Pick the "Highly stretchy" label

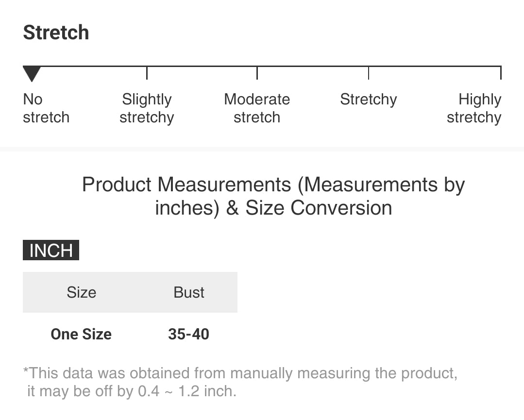(x=474, y=108)
